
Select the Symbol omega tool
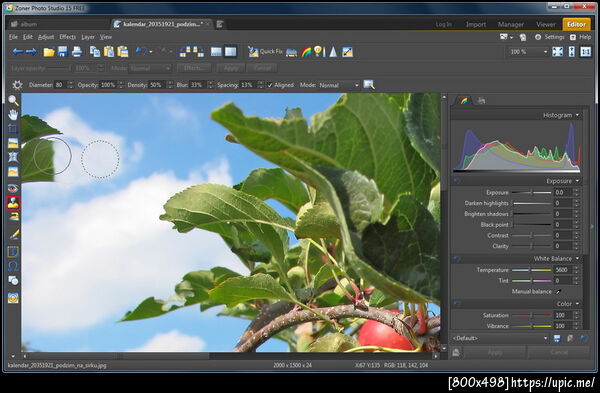tap(13, 266)
